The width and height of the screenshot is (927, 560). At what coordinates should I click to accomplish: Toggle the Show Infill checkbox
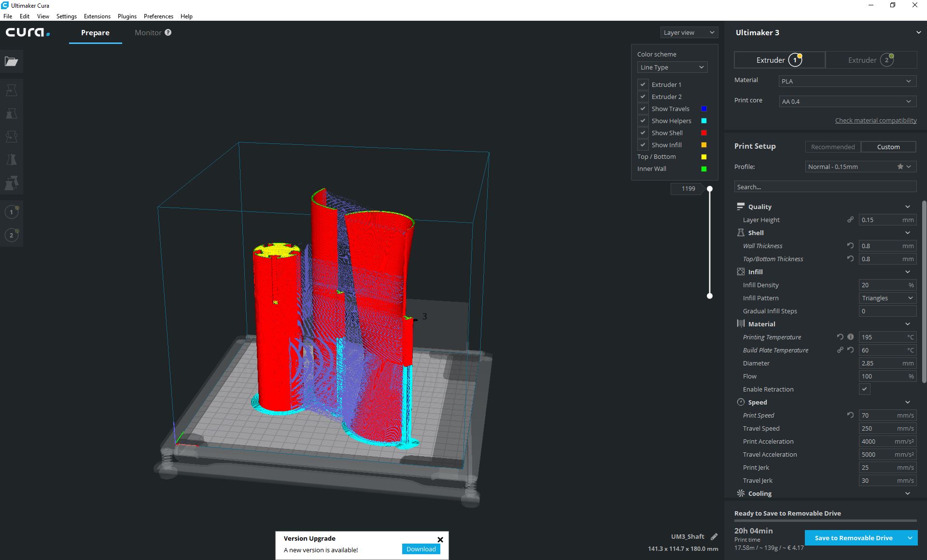(x=643, y=145)
